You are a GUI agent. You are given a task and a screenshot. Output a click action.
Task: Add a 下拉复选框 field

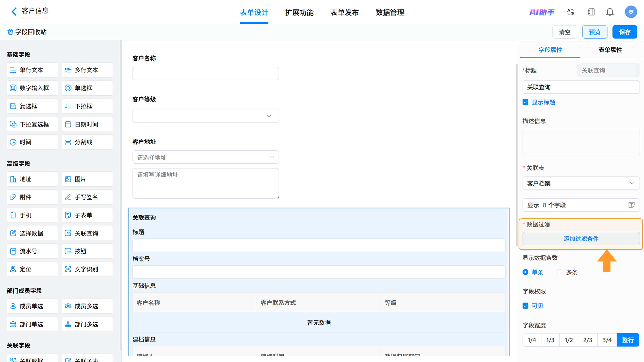[x=32, y=124]
